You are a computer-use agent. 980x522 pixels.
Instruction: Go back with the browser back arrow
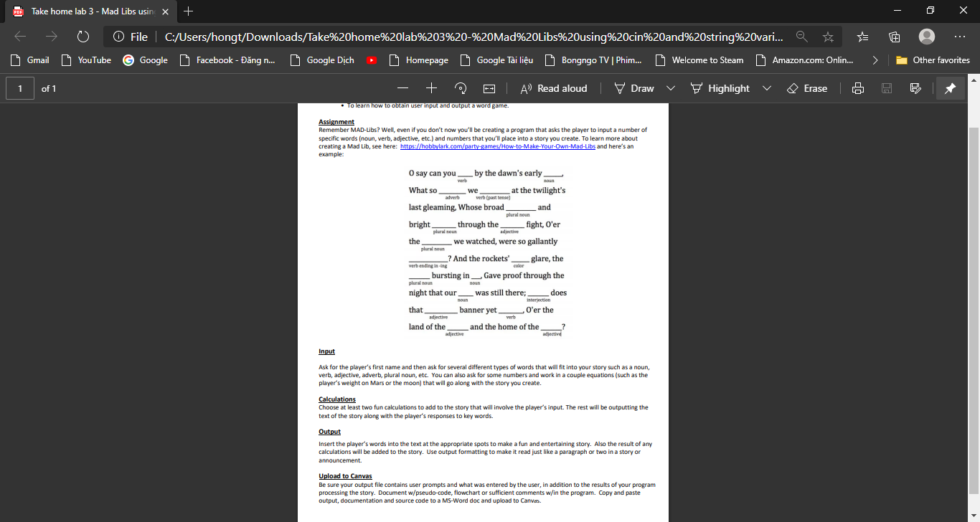[20, 37]
